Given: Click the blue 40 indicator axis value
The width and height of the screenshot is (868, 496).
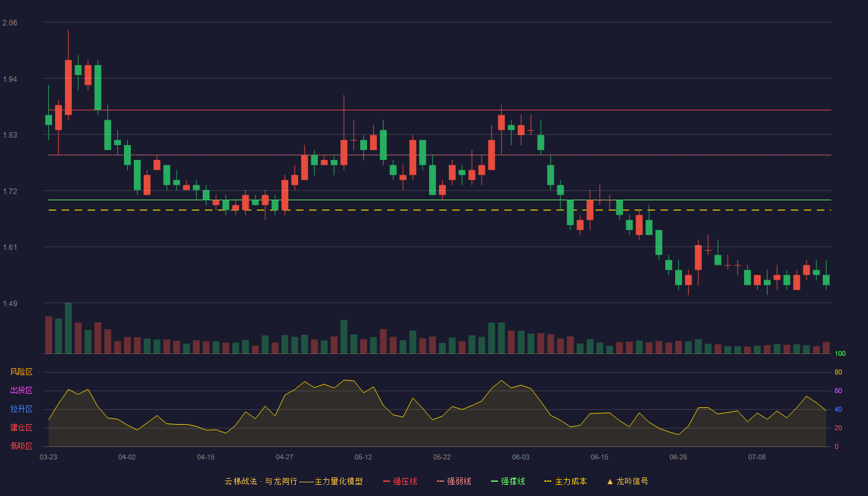Looking at the screenshot, I should coord(838,410).
